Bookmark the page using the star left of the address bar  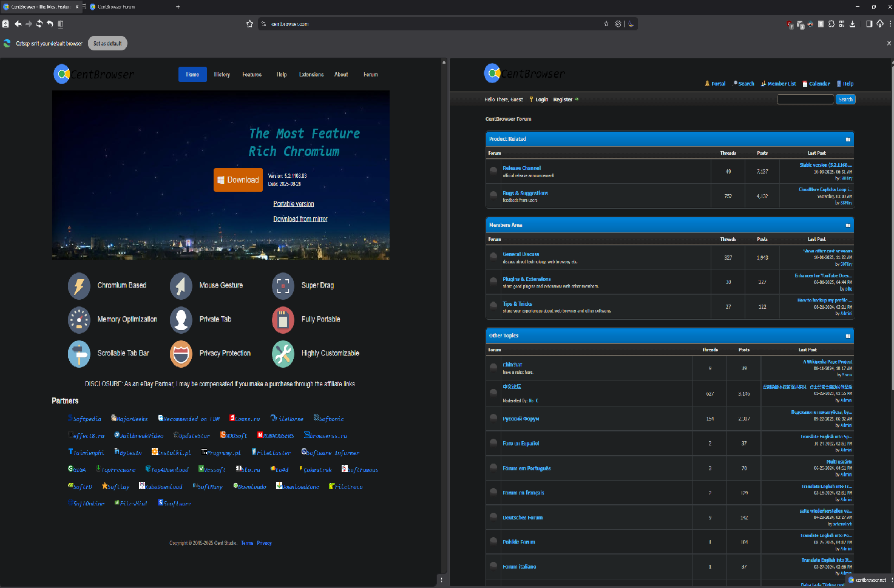point(249,24)
